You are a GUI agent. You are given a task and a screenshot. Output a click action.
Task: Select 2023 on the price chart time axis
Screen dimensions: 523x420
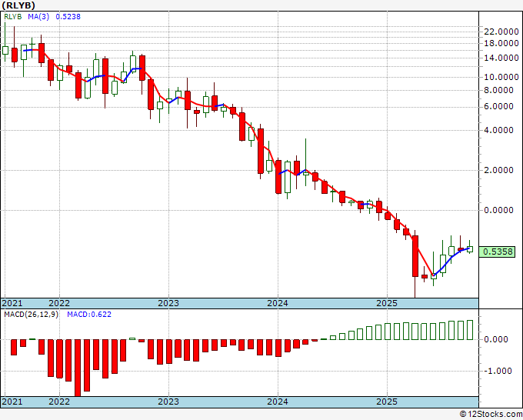click(168, 303)
